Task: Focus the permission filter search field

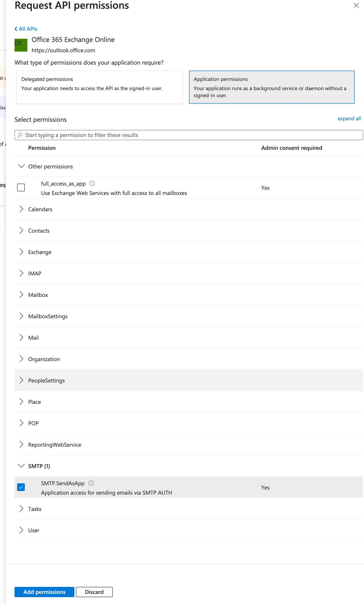Action: [189, 135]
